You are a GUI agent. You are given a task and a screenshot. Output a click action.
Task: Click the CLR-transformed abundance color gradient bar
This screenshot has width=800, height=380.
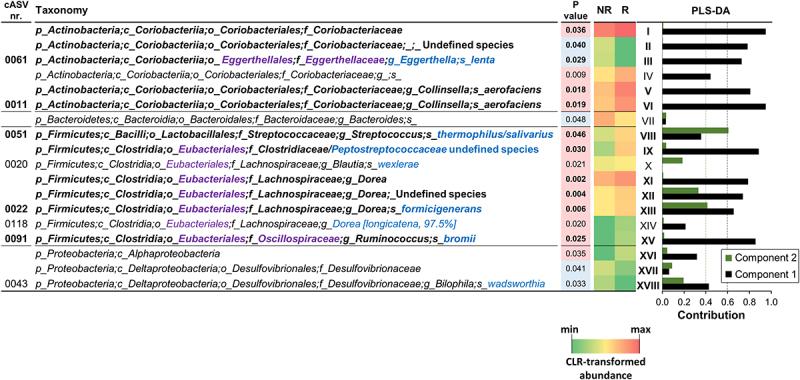pyautogui.click(x=605, y=346)
